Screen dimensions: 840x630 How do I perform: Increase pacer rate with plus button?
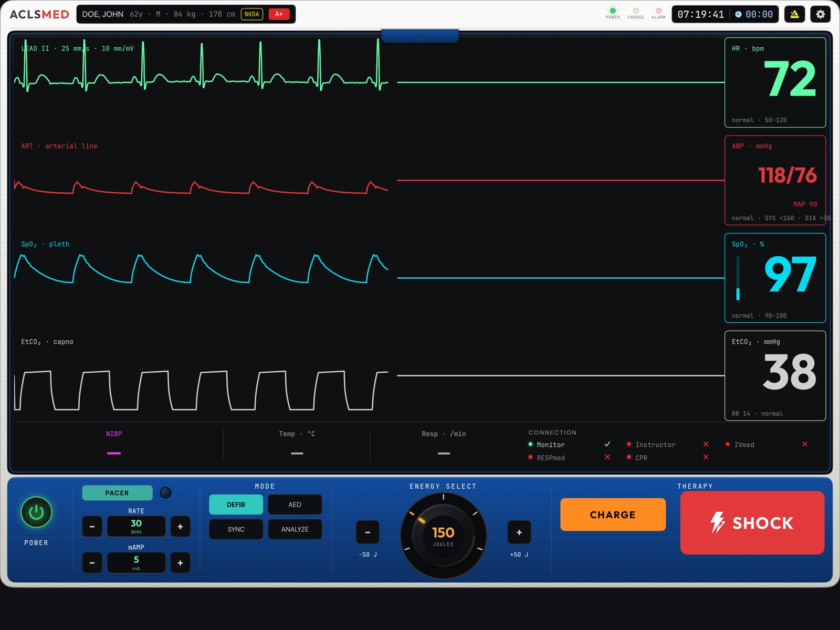click(x=180, y=526)
